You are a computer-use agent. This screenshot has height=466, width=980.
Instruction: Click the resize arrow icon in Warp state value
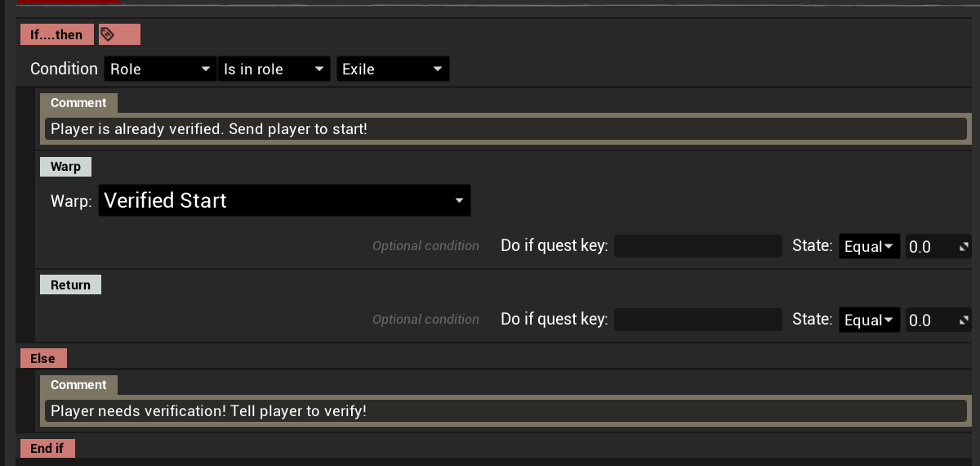[964, 247]
